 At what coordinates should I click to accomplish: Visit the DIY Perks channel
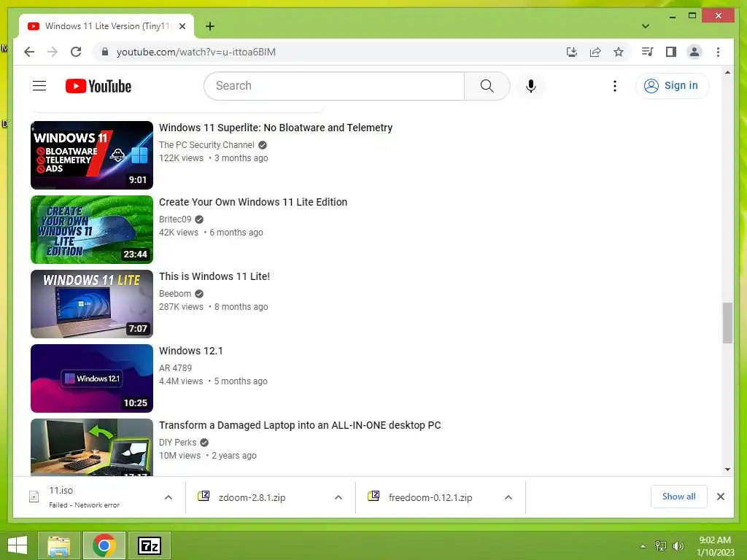178,443
